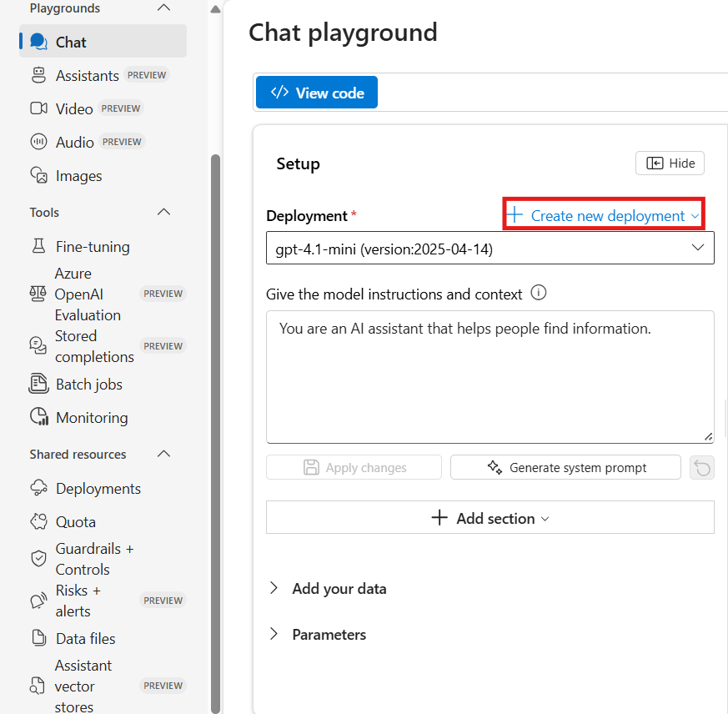Click the Quota piggy bank icon

pyautogui.click(x=38, y=521)
